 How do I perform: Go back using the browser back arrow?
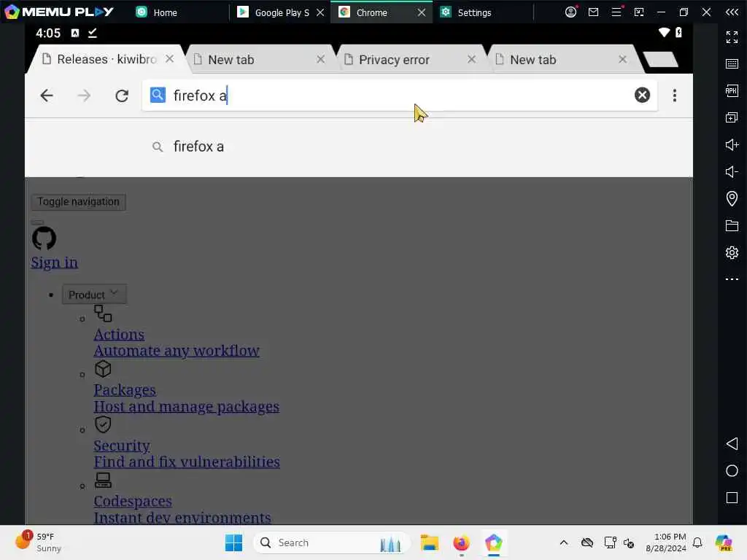pos(47,96)
